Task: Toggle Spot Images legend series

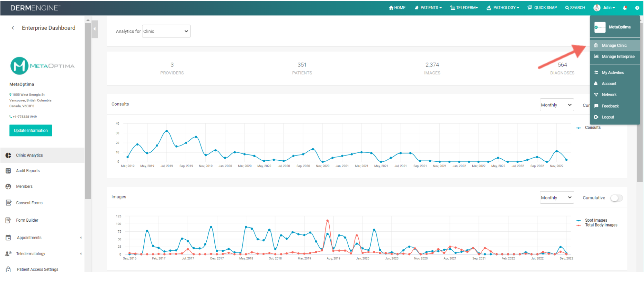Action: tap(596, 220)
